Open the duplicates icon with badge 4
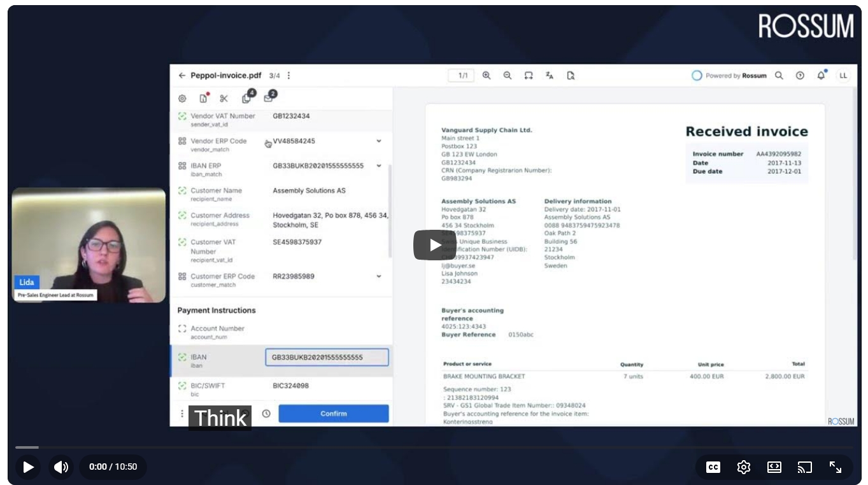The height and width of the screenshot is (485, 868). 247,98
